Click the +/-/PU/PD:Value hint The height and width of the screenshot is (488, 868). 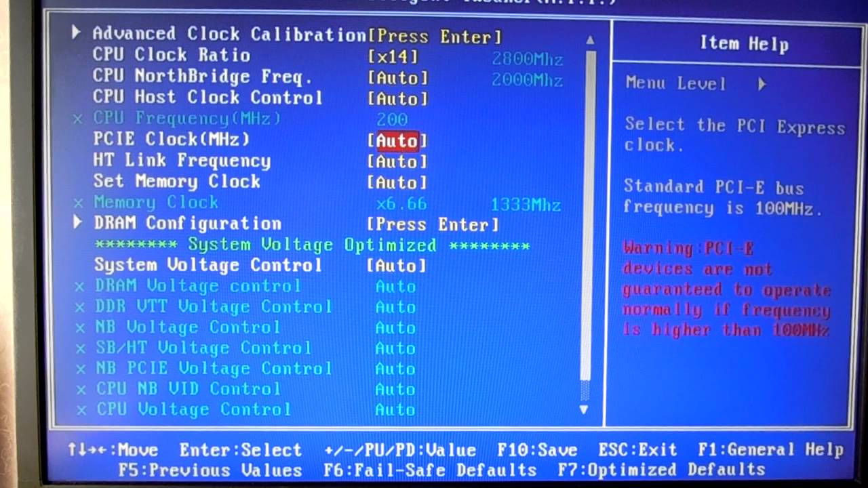pyautogui.click(x=400, y=450)
